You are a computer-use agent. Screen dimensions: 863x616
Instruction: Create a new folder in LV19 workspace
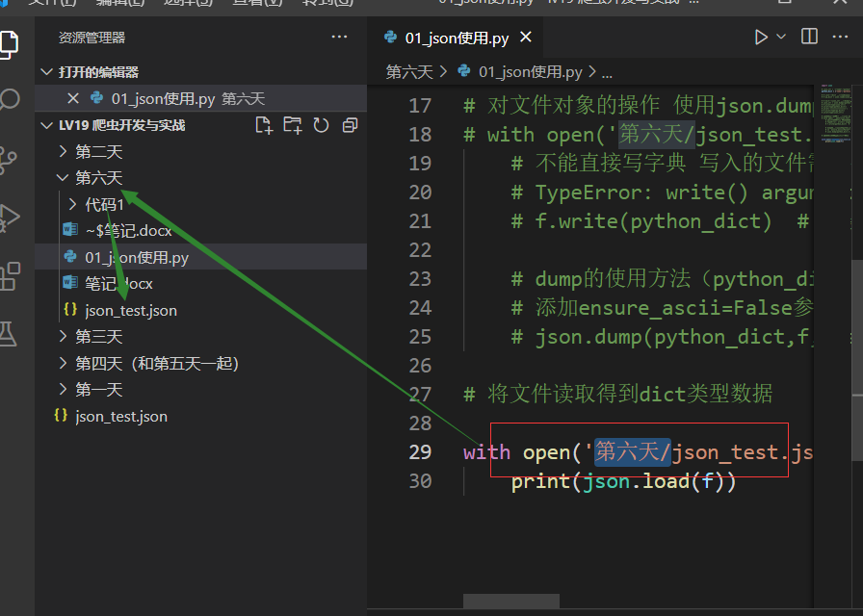pos(292,125)
